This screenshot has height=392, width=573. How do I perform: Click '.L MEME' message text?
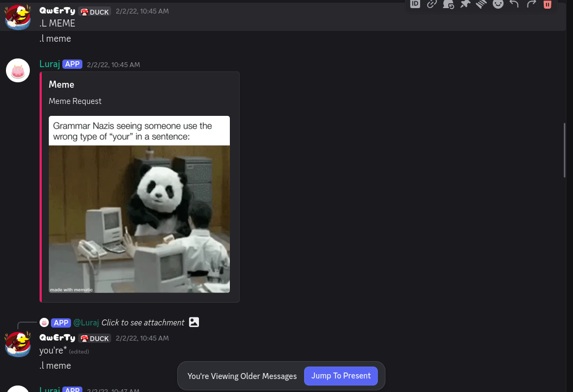(x=57, y=23)
